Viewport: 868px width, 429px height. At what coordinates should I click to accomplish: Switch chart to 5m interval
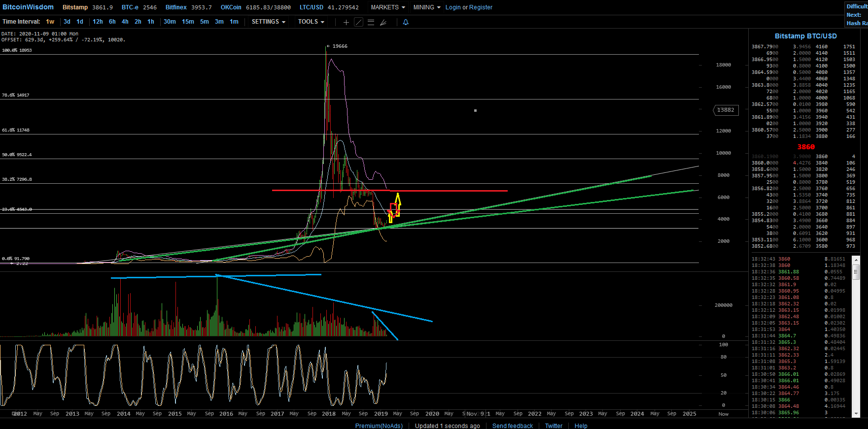[205, 22]
